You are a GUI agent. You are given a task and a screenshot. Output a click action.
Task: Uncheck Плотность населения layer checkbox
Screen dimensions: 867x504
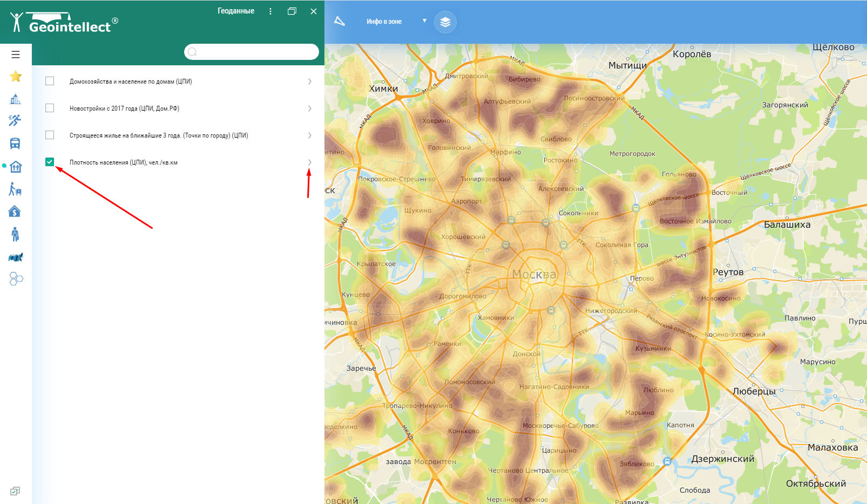tap(50, 162)
